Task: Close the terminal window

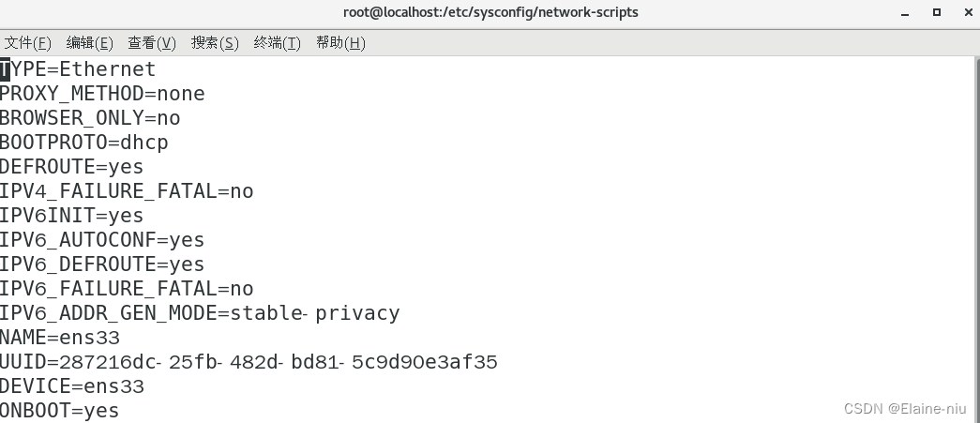Action: pyautogui.click(x=961, y=13)
